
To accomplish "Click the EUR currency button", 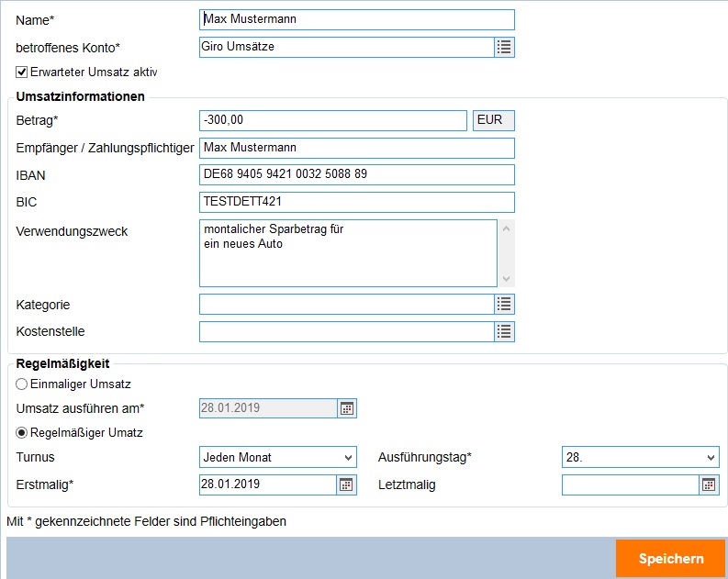I will (x=493, y=120).
